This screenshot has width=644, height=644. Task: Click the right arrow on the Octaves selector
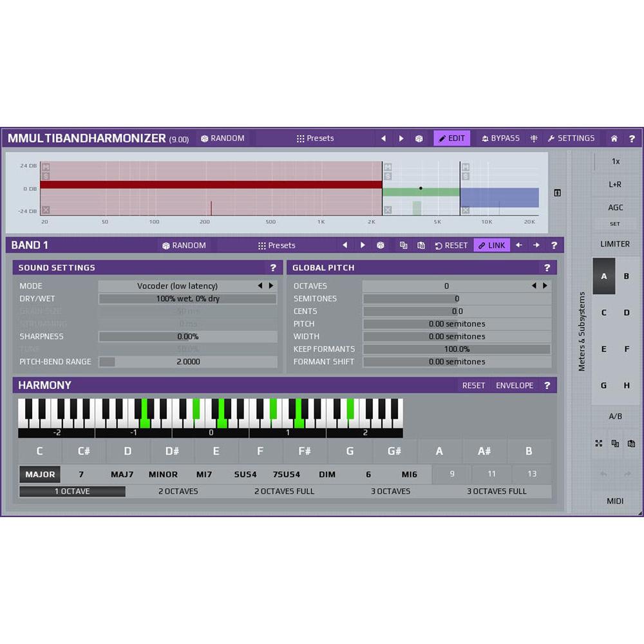[x=545, y=285]
